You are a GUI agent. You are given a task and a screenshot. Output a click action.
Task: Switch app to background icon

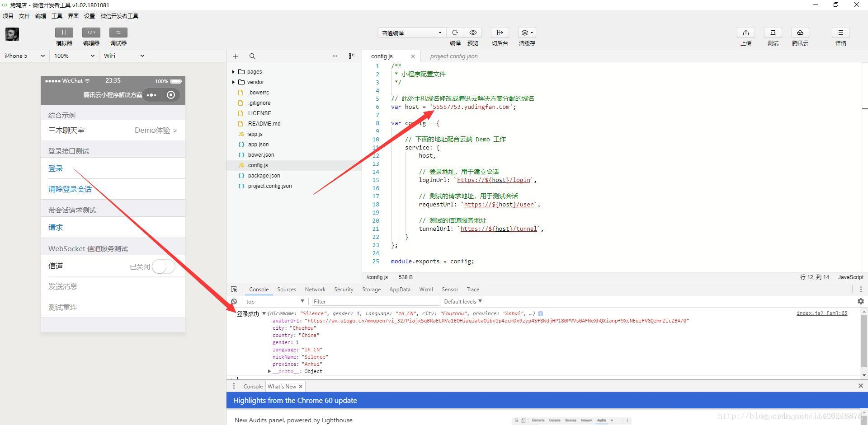coord(500,33)
